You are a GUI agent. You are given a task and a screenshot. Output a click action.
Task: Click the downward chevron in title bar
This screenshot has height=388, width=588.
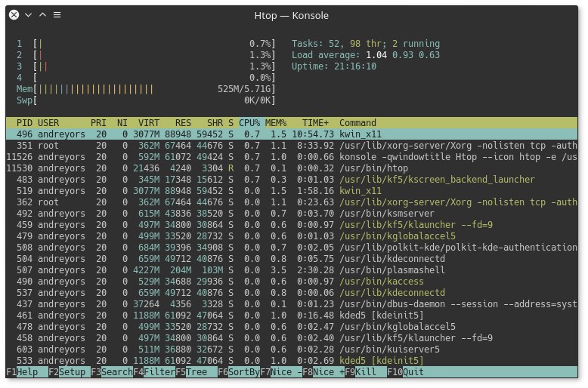click(28, 15)
